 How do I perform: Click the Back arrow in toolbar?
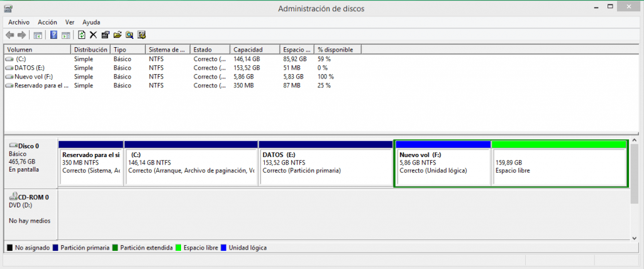pos(9,35)
